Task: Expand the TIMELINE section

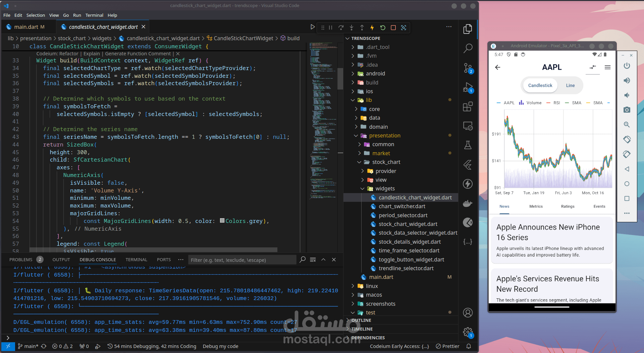Action: point(401,329)
